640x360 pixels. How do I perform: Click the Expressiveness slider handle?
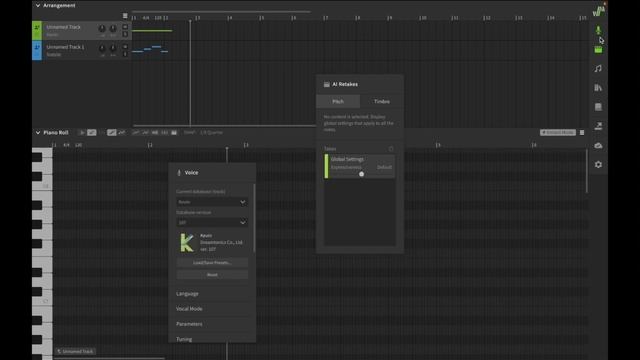[x=361, y=174]
